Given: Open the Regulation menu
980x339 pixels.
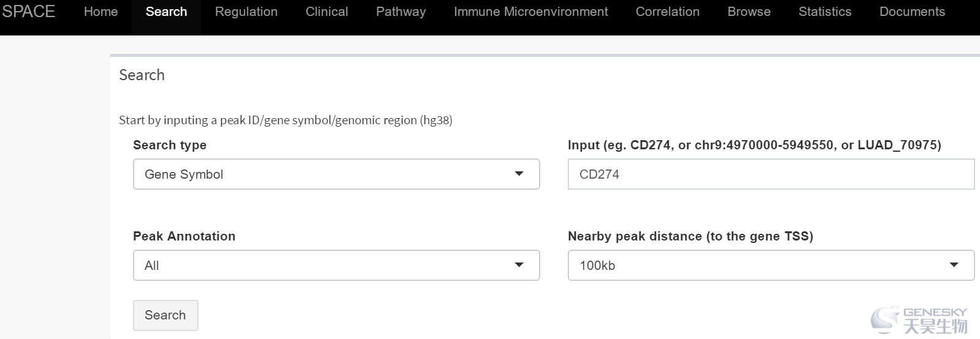Looking at the screenshot, I should click(246, 12).
